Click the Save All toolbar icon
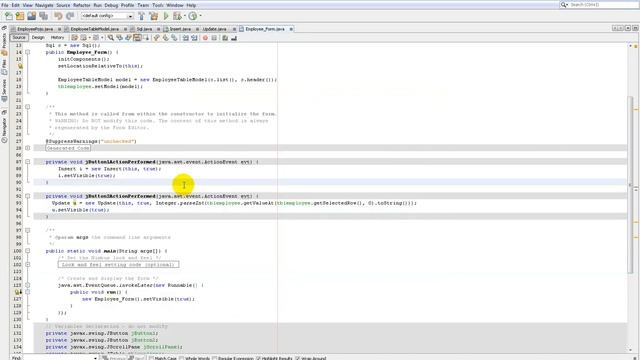This screenshot has height=360, width=640. click(x=43, y=16)
